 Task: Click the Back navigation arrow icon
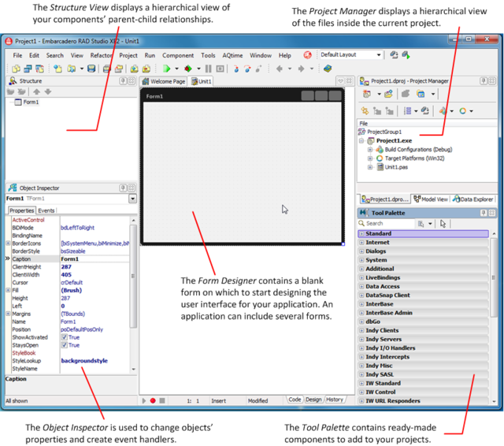click(280, 69)
